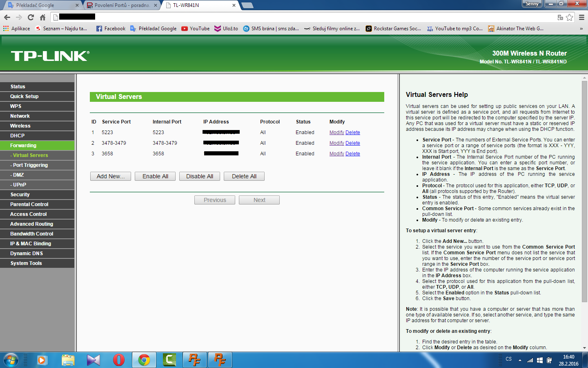Open the Chrome menu button
Screen dimensions: 588x368
[x=582, y=17]
